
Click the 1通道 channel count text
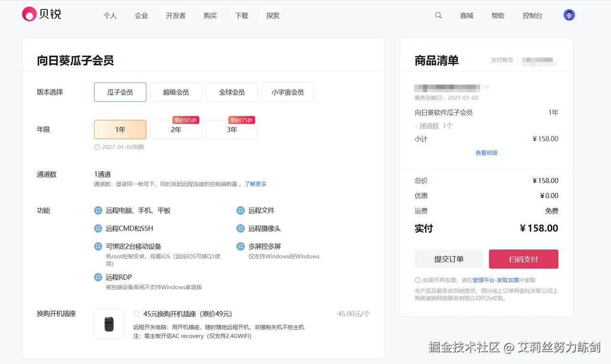click(103, 174)
